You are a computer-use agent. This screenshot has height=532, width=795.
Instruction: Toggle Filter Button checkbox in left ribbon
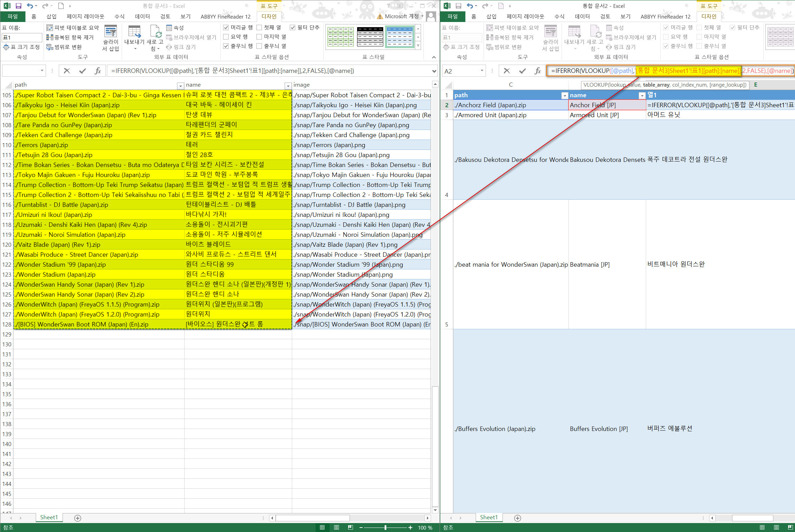(x=293, y=27)
